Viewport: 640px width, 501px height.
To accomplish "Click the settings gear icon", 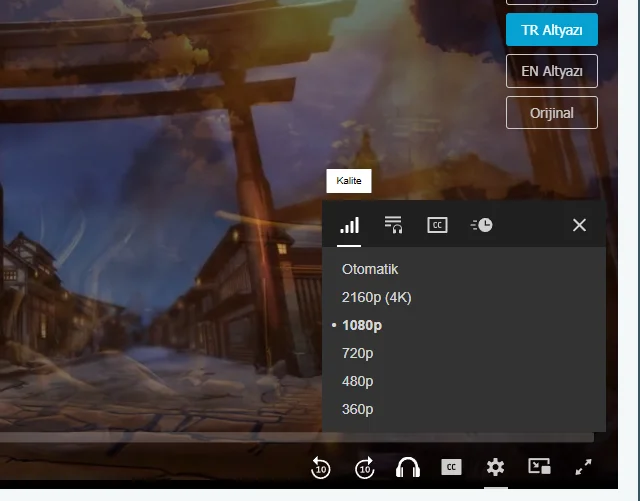I will click(496, 467).
